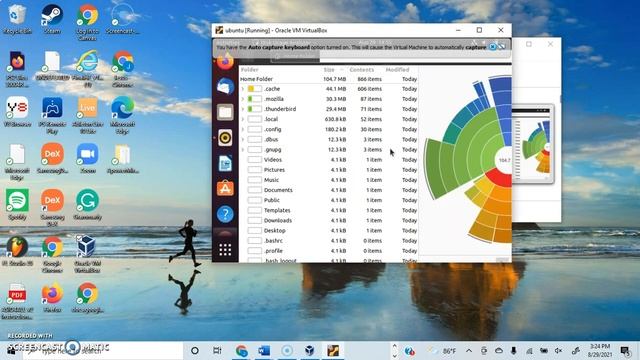
Task: Launch LibreOffice Writer from the Ubuntu dock
Action: point(225,163)
